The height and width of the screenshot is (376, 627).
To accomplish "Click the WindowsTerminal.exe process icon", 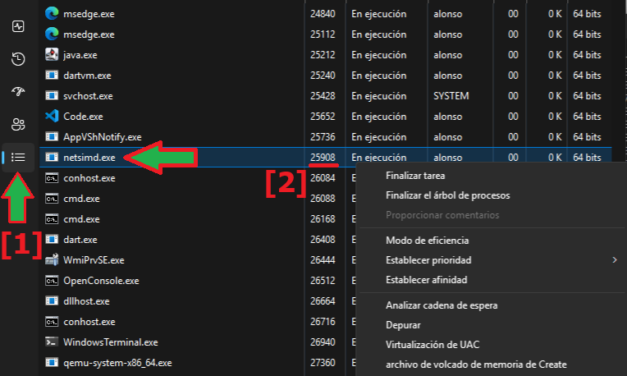I will 52,342.
